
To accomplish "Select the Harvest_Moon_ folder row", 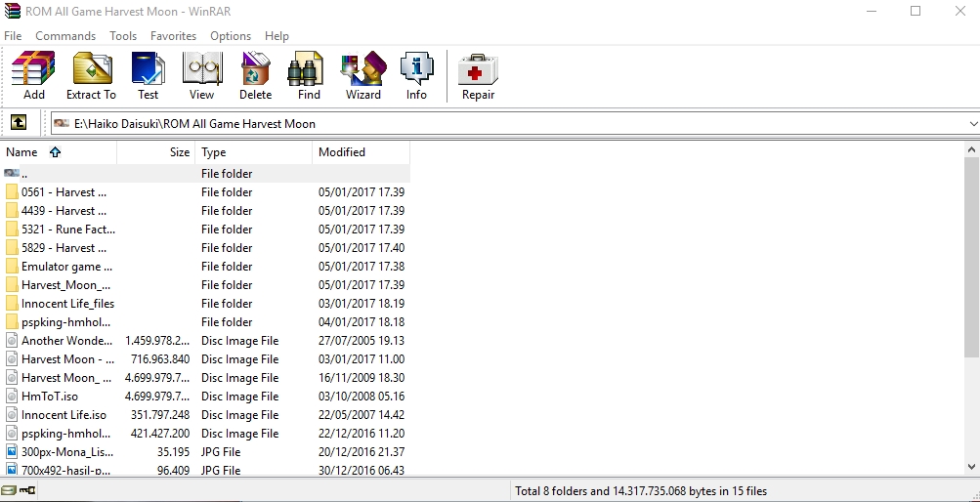I will tap(206, 285).
